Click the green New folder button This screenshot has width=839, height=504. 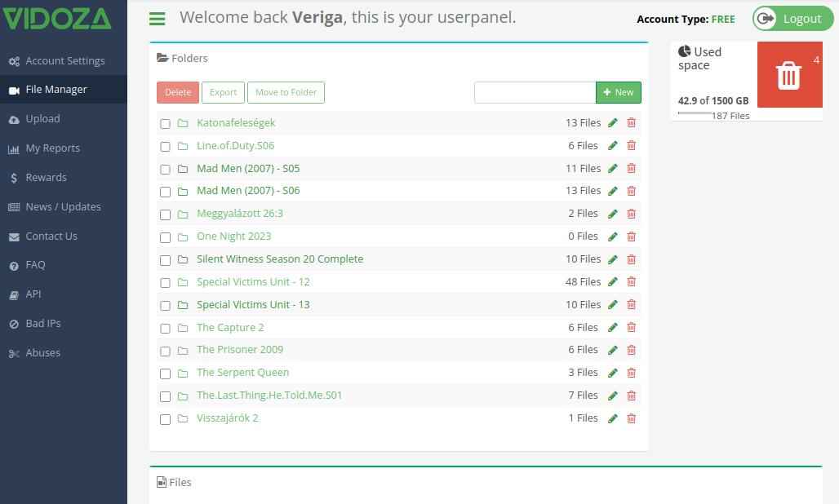[x=619, y=92]
